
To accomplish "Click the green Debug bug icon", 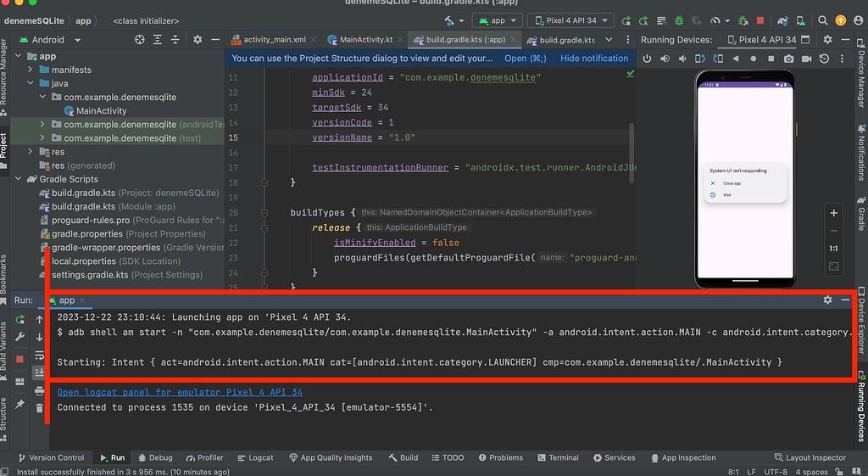I will (x=679, y=20).
